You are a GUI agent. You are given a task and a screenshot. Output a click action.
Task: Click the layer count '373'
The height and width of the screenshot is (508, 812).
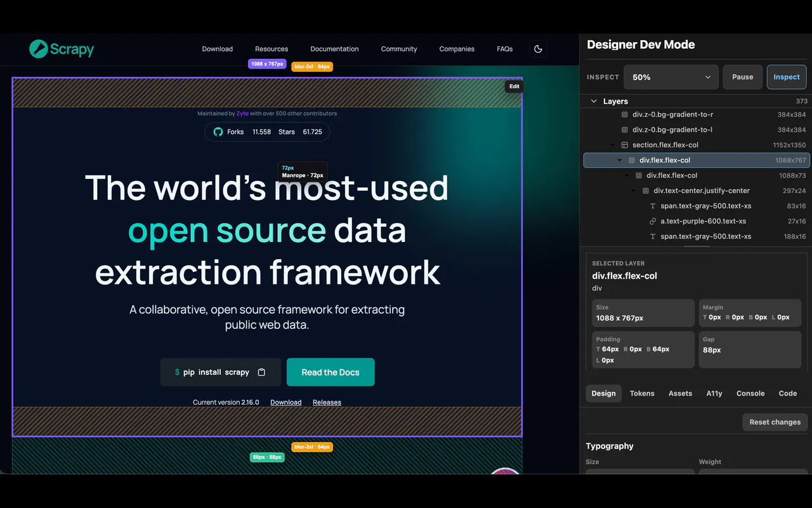pos(801,101)
